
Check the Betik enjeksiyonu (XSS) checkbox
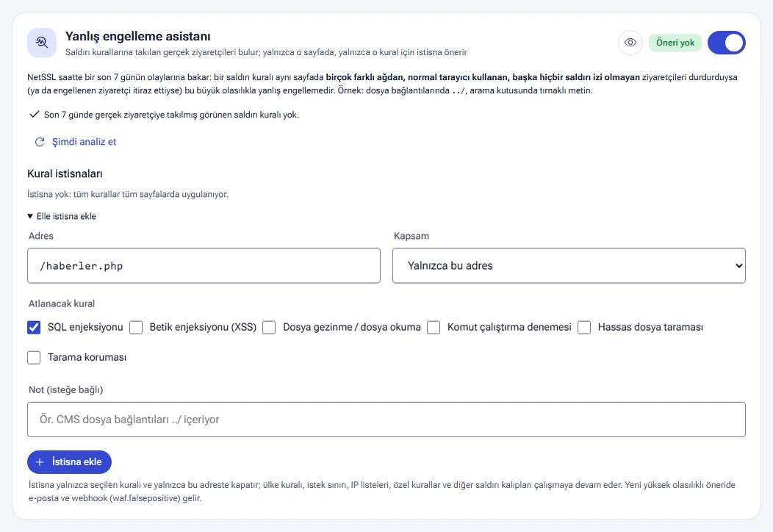click(x=136, y=328)
